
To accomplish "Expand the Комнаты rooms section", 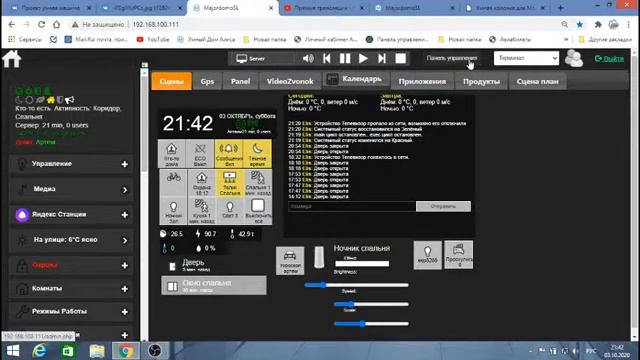I will coord(71,288).
